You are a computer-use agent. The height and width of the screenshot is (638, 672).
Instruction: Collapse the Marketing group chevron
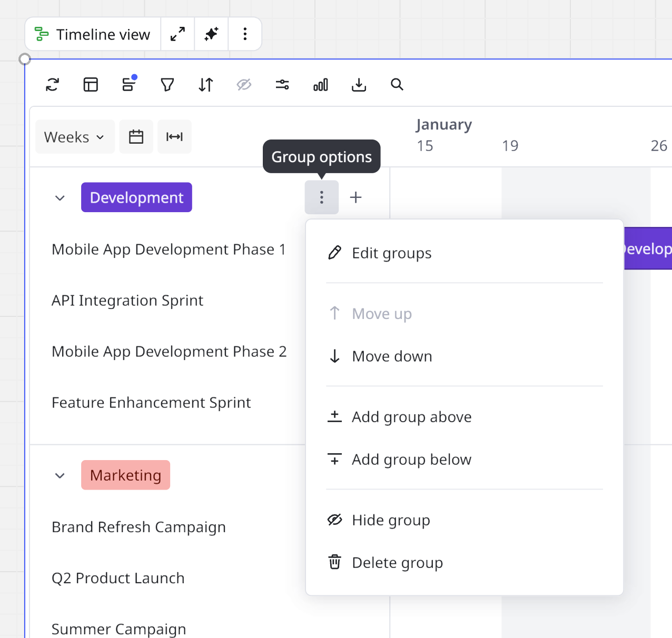click(x=60, y=475)
